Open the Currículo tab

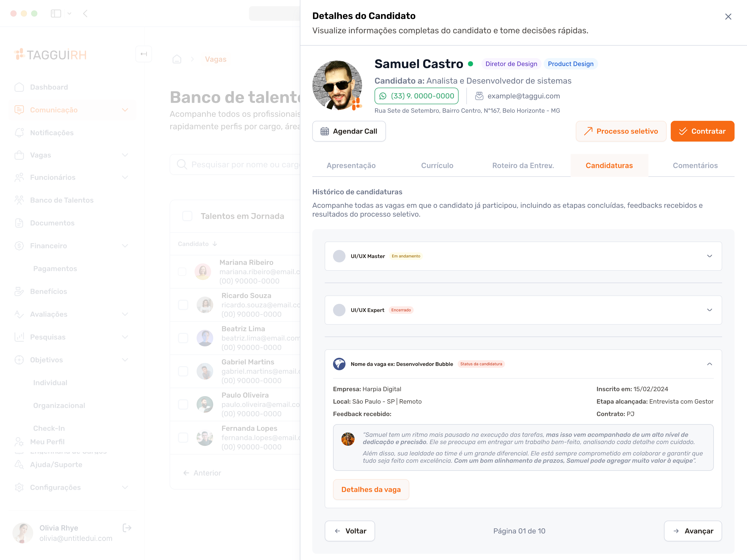tap(437, 165)
